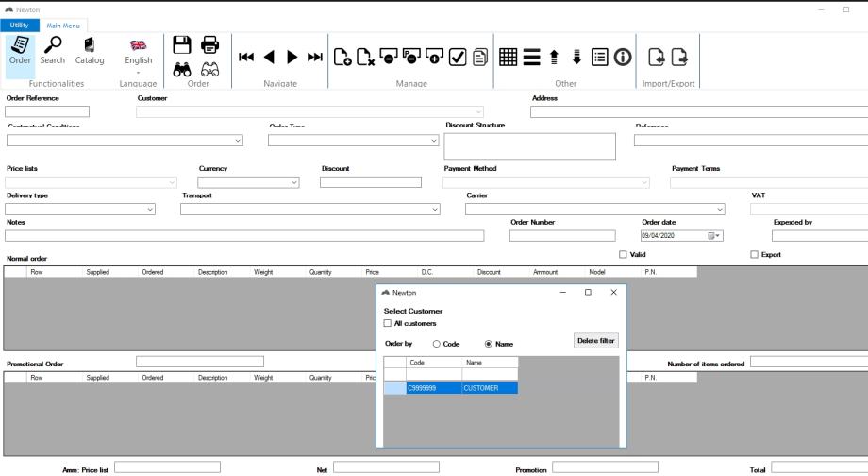The height and width of the screenshot is (476, 868).
Task: Enable the All customers checkbox
Action: click(389, 324)
